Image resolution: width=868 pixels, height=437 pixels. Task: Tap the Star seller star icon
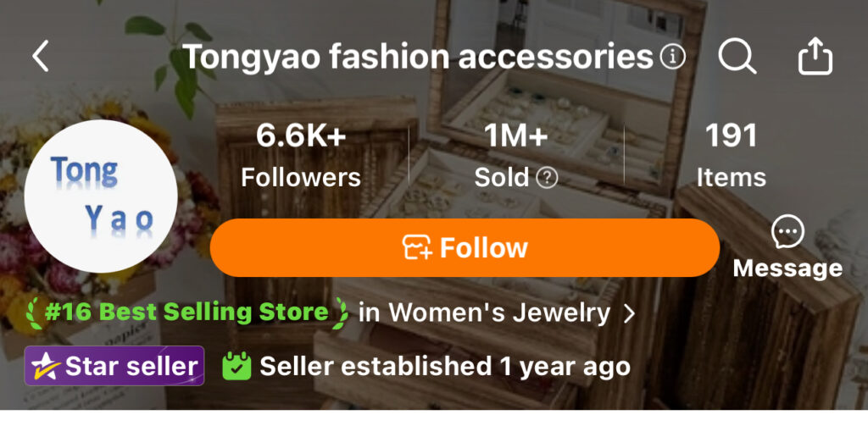coord(46,366)
